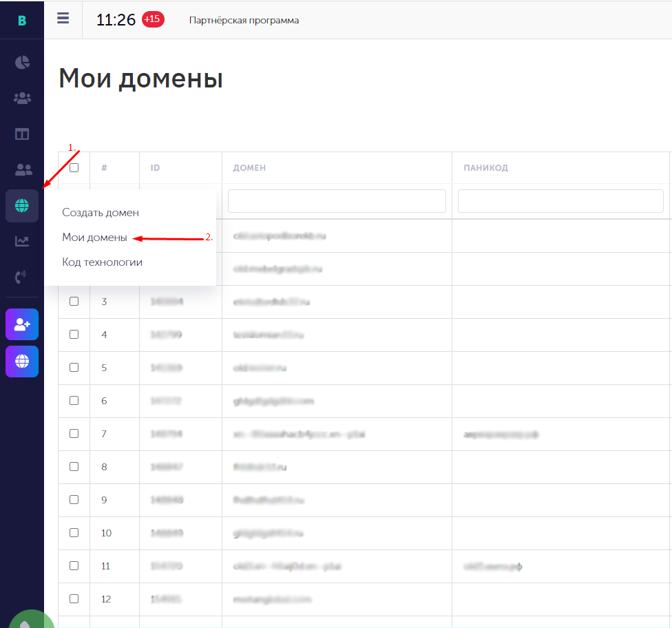Select Создать домен in the menu
The height and width of the screenshot is (628, 672).
coord(101,213)
